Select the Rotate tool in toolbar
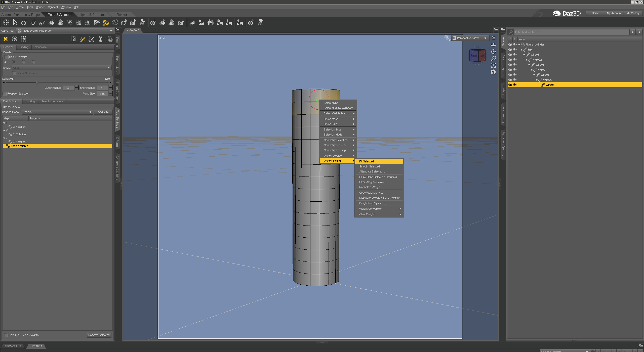The height and width of the screenshot is (352, 644). pos(24,23)
